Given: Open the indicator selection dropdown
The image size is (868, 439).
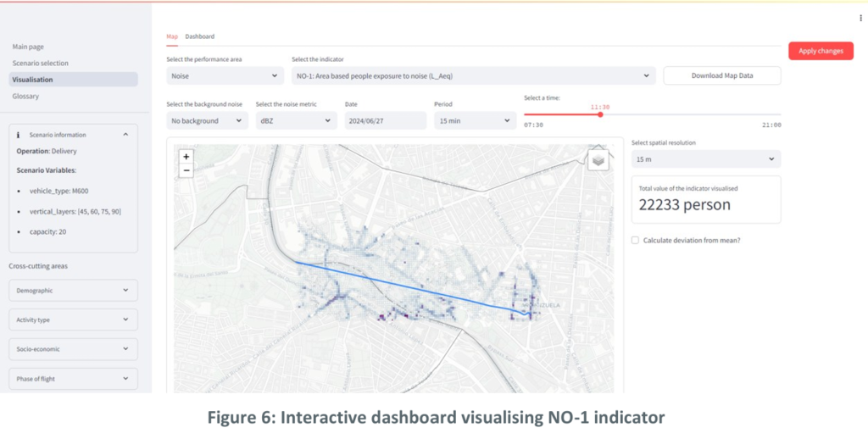Looking at the screenshot, I should click(473, 76).
